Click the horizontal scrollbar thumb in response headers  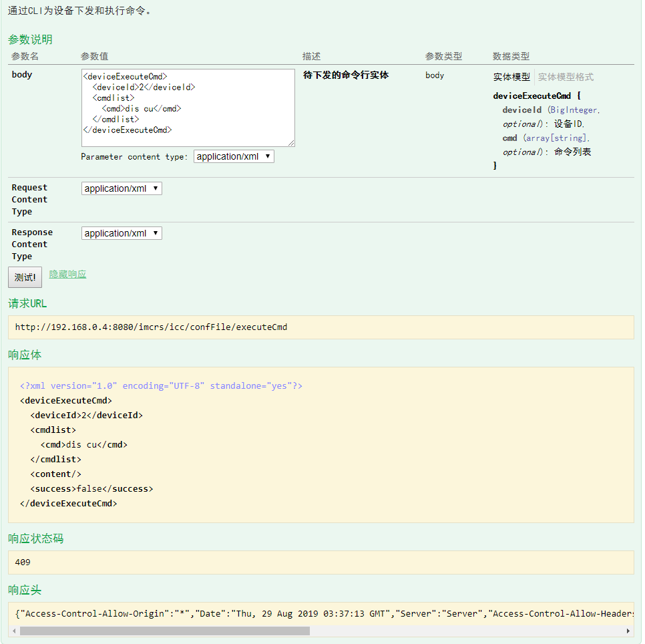pos(164,631)
